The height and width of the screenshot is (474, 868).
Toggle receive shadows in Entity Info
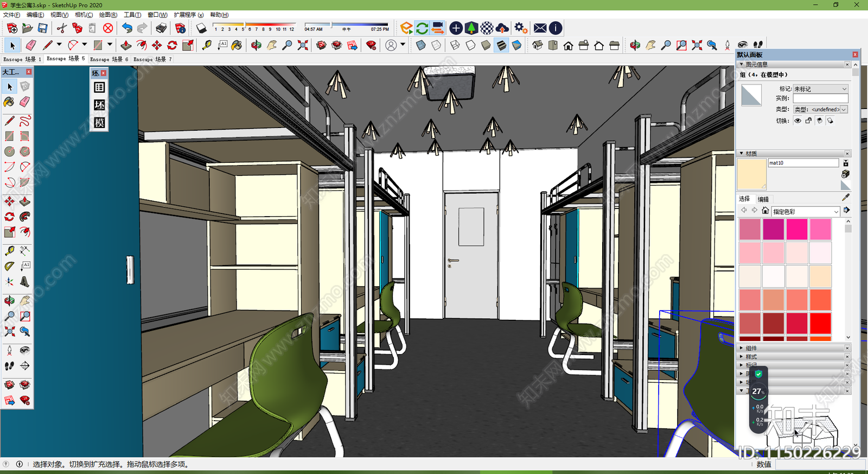click(819, 121)
